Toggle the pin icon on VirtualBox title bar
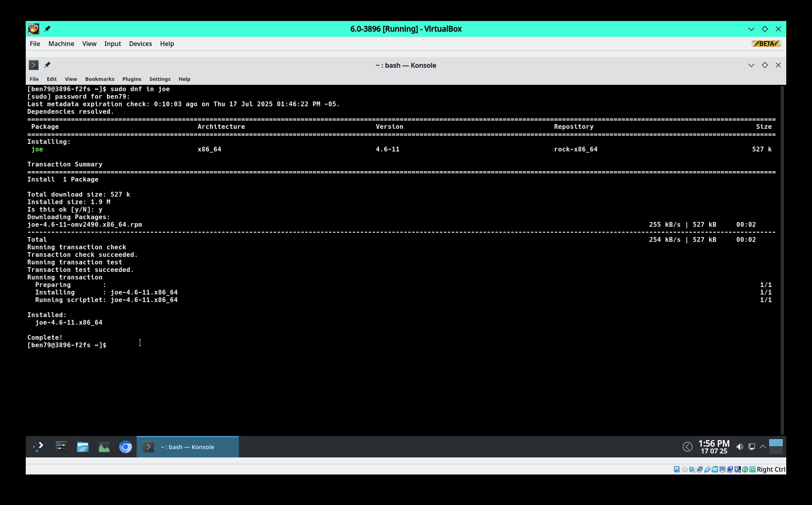 click(47, 29)
